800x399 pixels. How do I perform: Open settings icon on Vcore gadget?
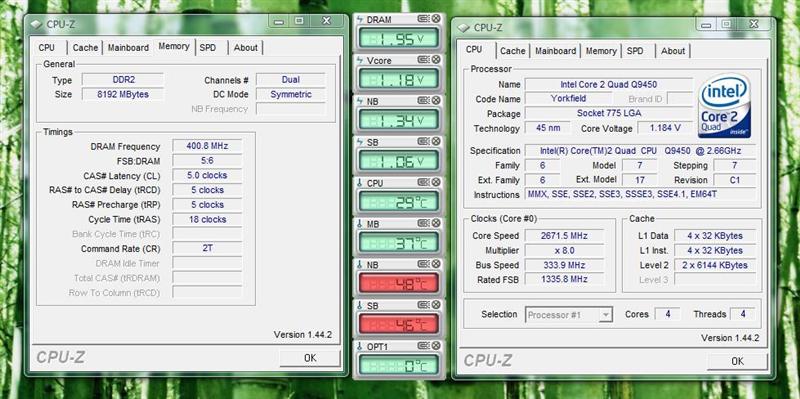(x=424, y=60)
